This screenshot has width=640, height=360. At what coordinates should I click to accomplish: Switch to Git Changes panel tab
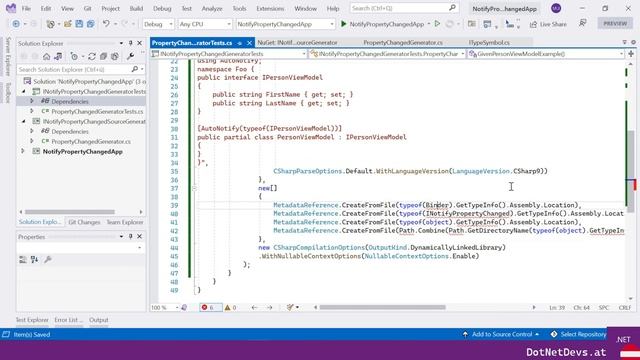[84, 222]
